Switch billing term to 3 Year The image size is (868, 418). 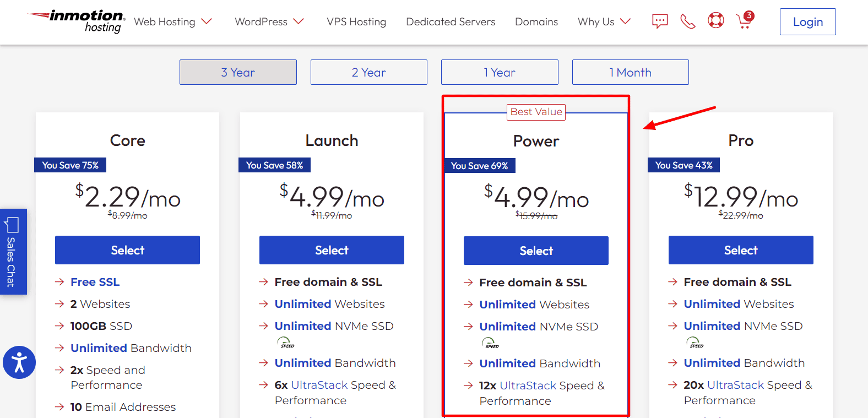click(238, 72)
